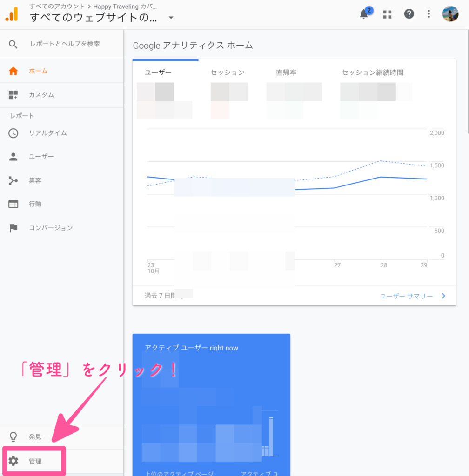The width and height of the screenshot is (469, 476).
Task: Open the three-dot more options menu
Action: tap(429, 14)
